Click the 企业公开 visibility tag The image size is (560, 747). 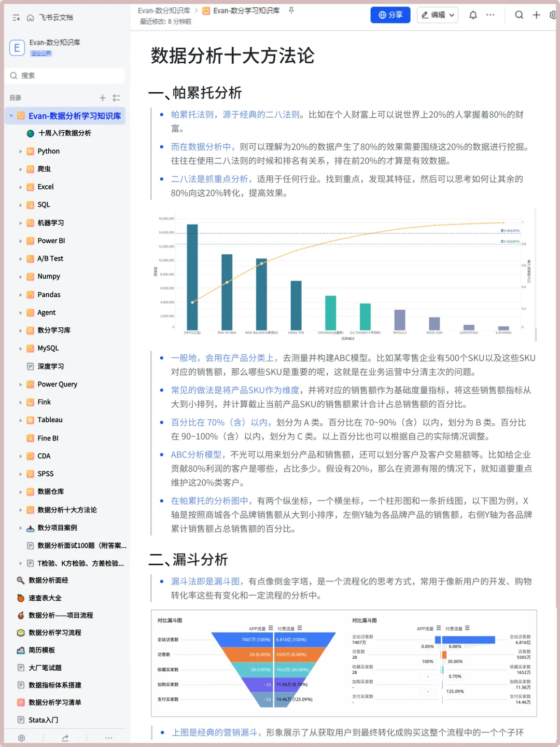41,53
